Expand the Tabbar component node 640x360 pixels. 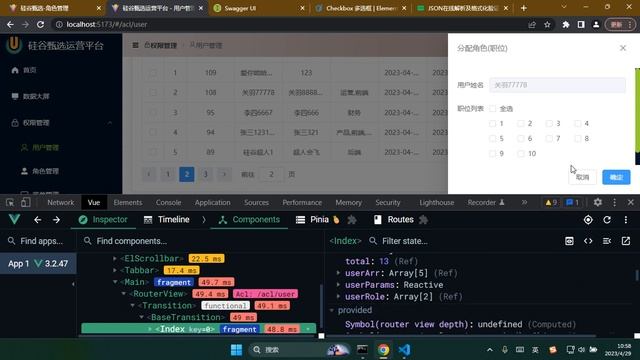click(115, 270)
